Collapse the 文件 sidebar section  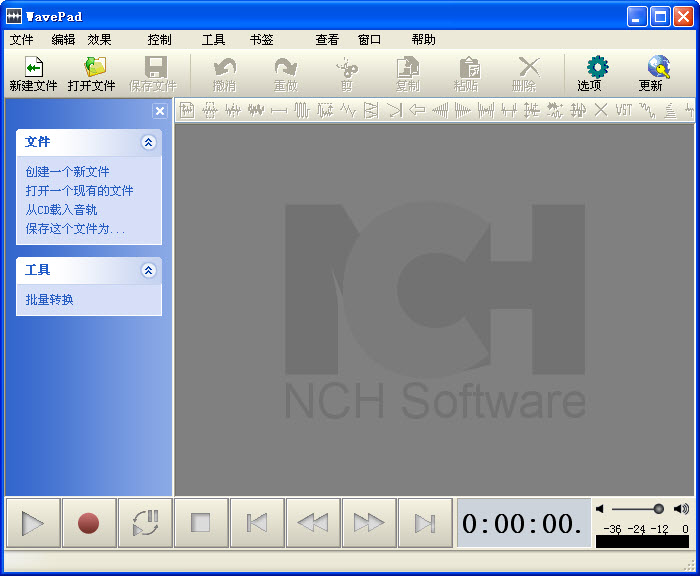point(148,142)
